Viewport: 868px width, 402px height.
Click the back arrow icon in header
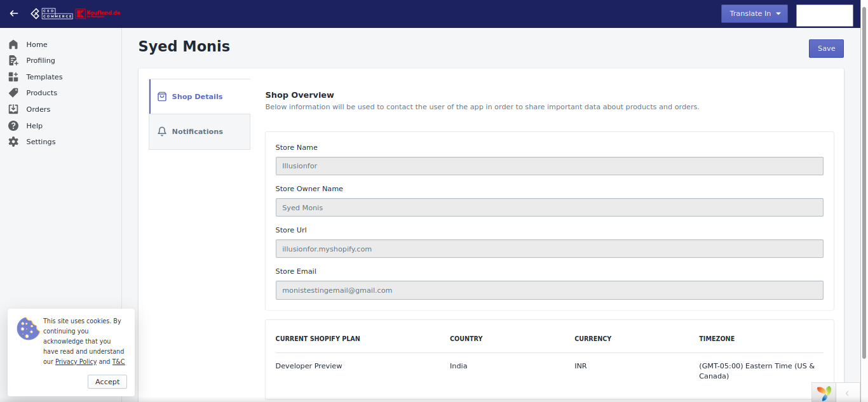click(x=14, y=13)
